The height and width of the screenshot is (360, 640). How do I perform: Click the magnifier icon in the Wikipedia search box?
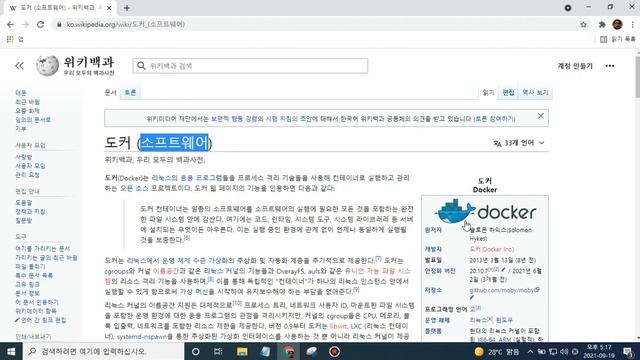click(x=141, y=66)
